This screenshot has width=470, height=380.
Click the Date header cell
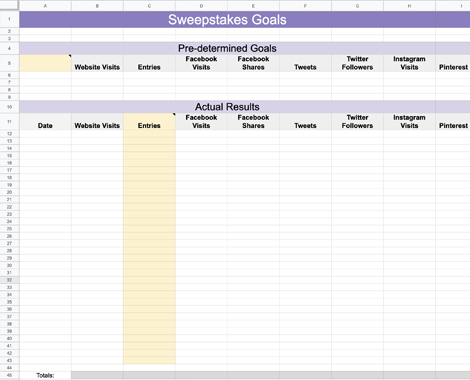(45, 122)
